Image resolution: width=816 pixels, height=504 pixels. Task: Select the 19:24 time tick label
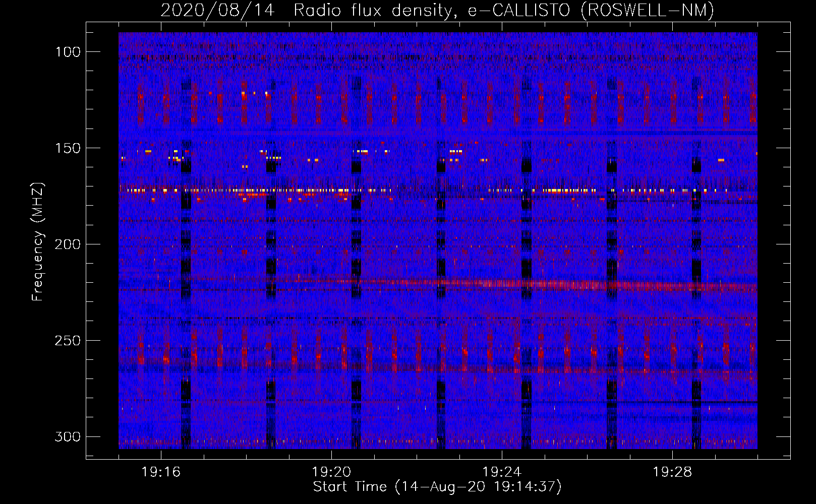[x=502, y=472]
